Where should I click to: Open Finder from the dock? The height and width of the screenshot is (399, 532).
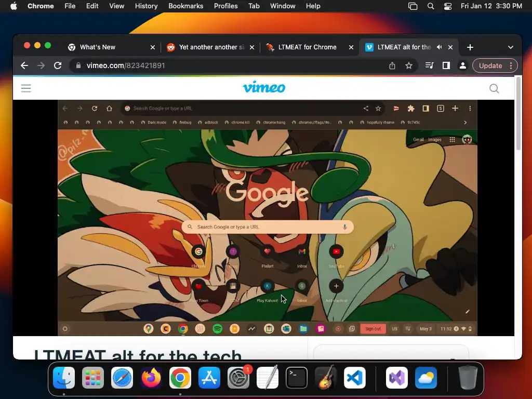(64, 378)
